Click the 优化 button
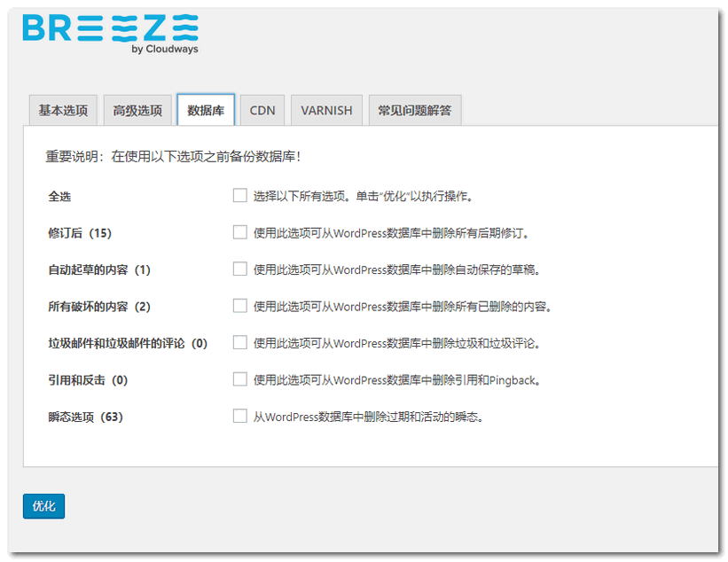 [43, 505]
